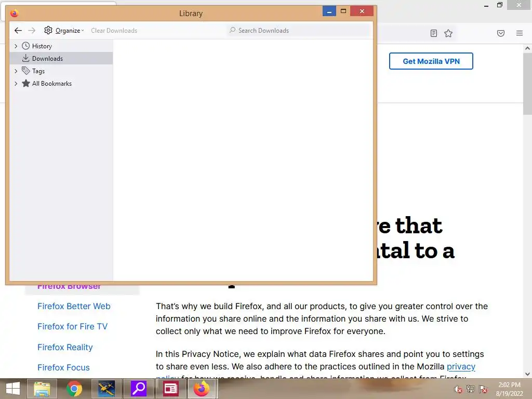Open Firefox Reality link
The height and width of the screenshot is (399, 532).
(65, 347)
